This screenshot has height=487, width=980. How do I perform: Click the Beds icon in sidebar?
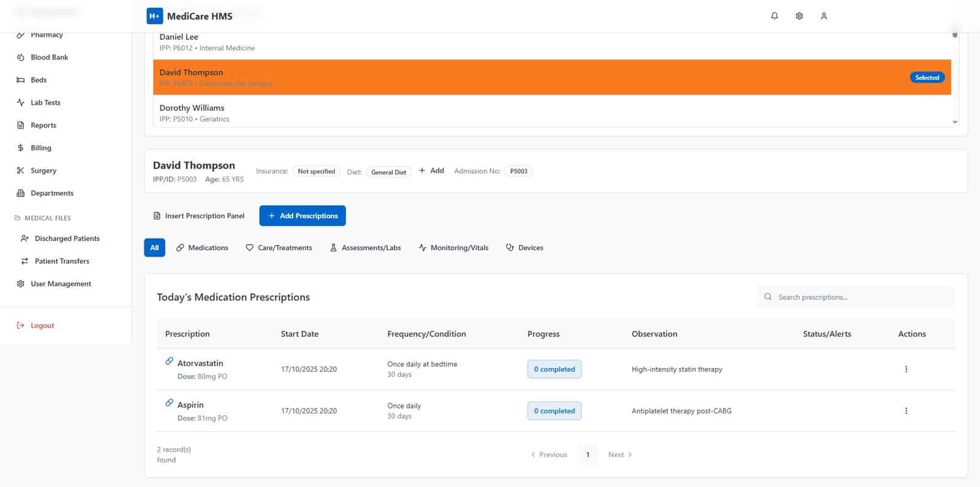pos(20,80)
